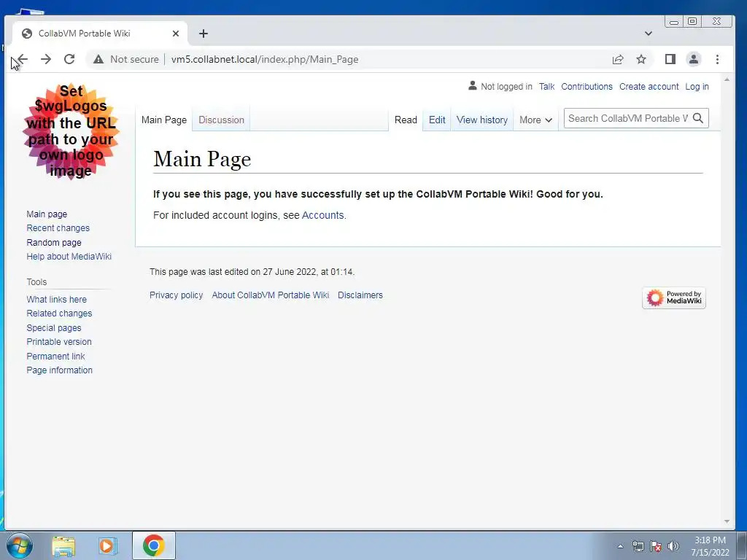Open the Action Center flag icon
The height and width of the screenshot is (560, 747).
coord(656,546)
